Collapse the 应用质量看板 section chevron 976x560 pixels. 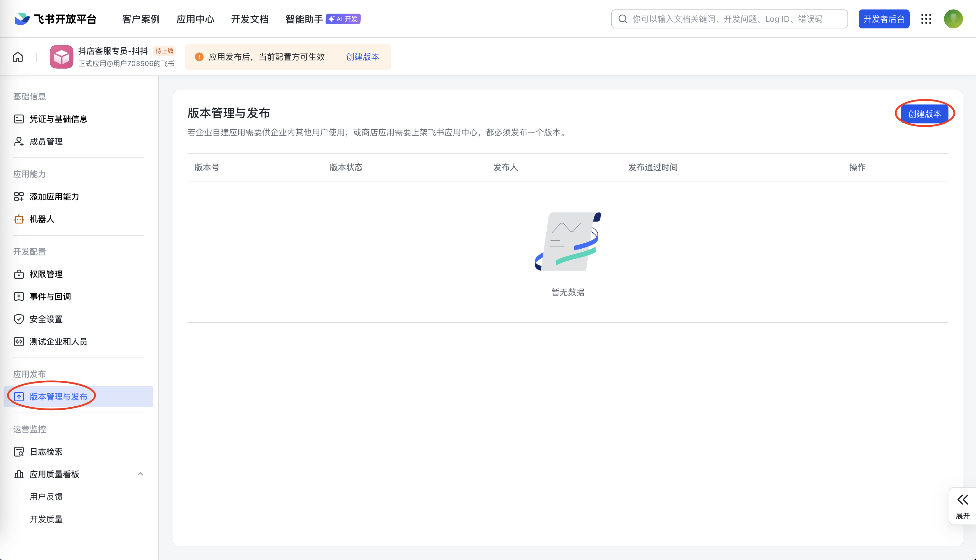(140, 474)
